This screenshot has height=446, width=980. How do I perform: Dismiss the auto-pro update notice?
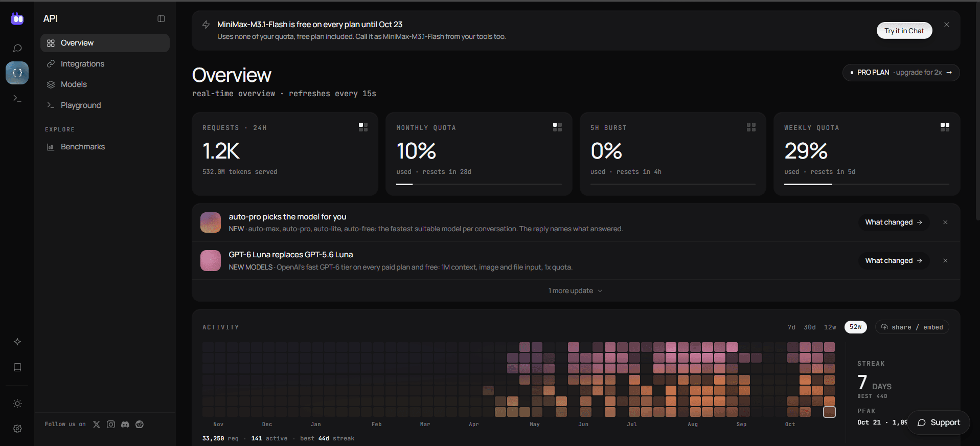(945, 222)
